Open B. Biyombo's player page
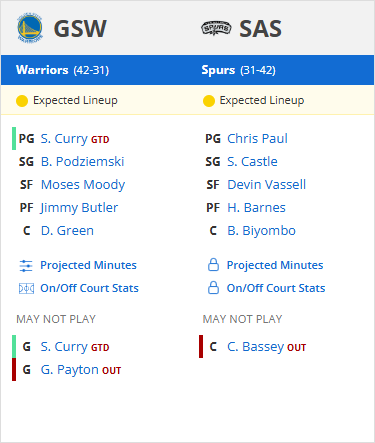Screen dimensions: 375x443 261,231
